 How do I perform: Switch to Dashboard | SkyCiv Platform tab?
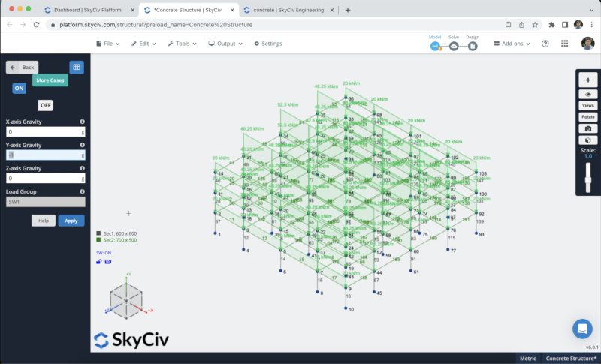pyautogui.click(x=88, y=10)
